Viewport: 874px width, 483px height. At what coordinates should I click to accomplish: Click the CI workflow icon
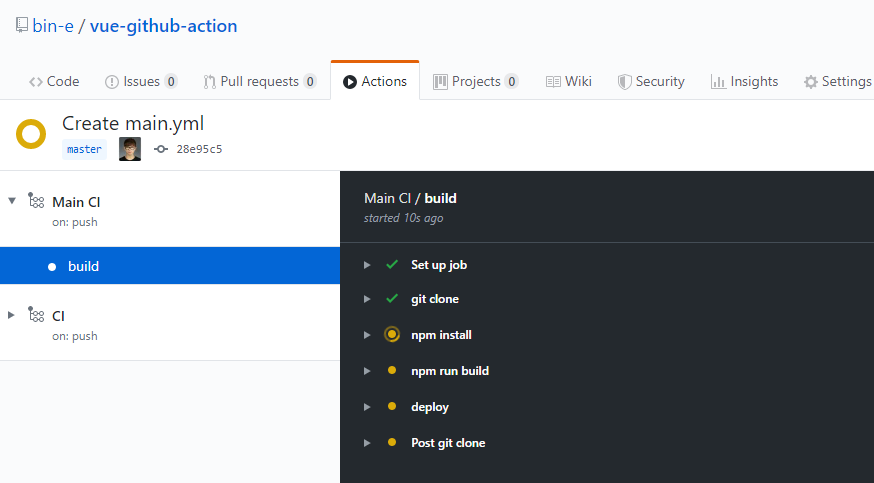coord(36,315)
